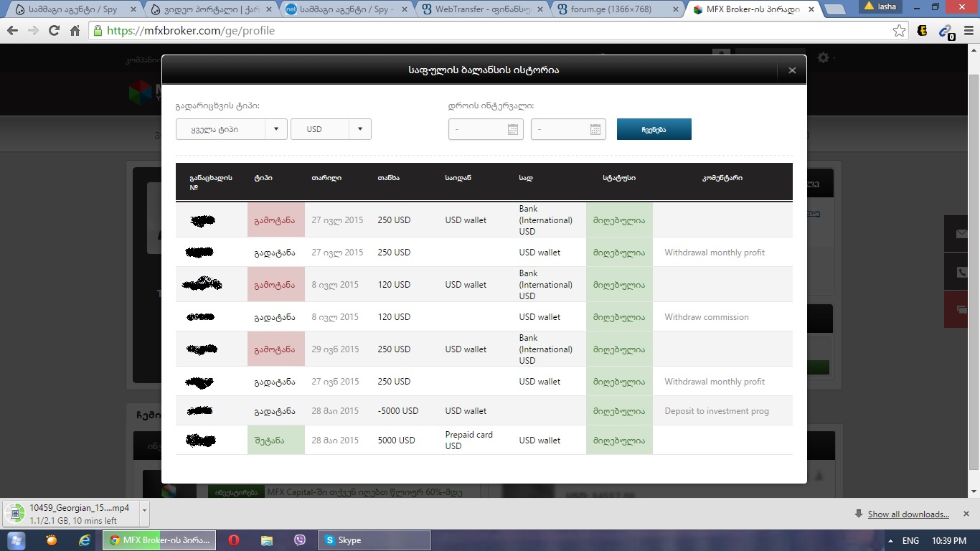Bookmark this page with the star
This screenshot has height=551, width=980.
(899, 31)
